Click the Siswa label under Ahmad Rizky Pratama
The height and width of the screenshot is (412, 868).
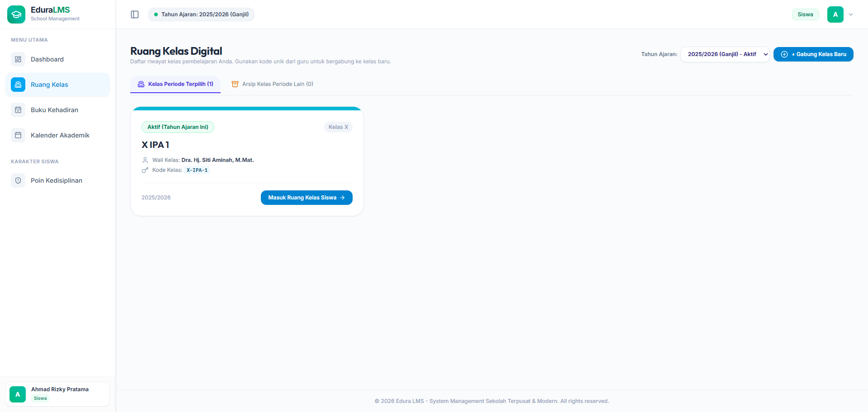tap(40, 398)
